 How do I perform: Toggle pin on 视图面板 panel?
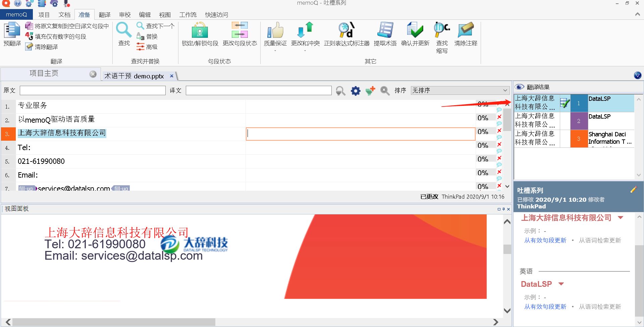tap(503, 209)
